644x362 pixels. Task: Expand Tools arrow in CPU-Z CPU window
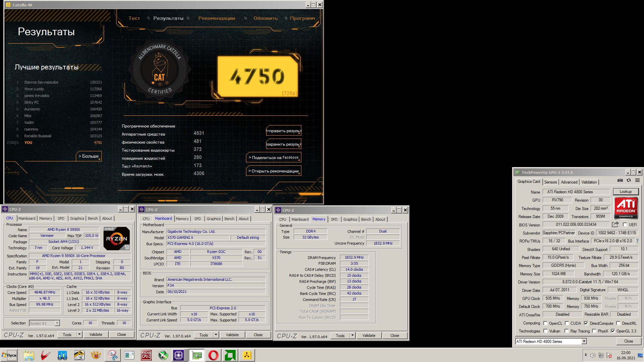(79, 334)
